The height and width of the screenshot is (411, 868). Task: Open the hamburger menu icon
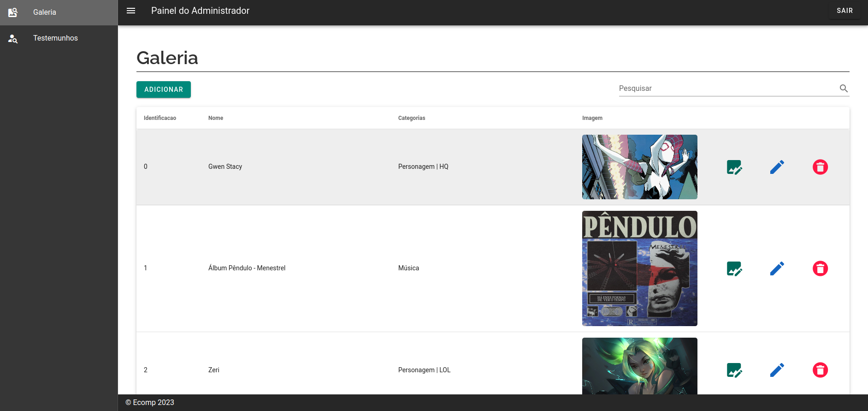[131, 11]
